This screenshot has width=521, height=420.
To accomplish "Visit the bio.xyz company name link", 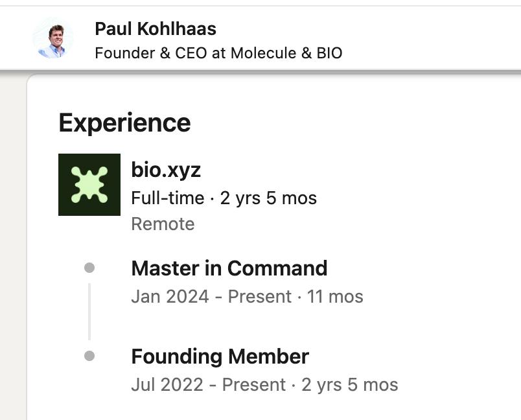I will click(x=166, y=170).
